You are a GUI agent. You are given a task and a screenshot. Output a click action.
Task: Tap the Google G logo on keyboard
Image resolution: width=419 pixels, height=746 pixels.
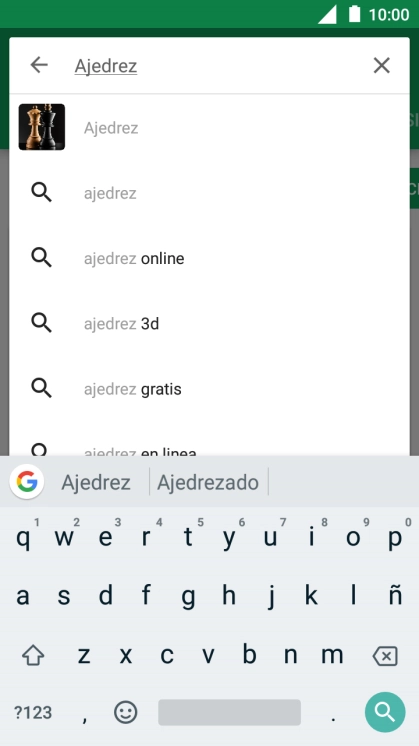[x=27, y=481]
